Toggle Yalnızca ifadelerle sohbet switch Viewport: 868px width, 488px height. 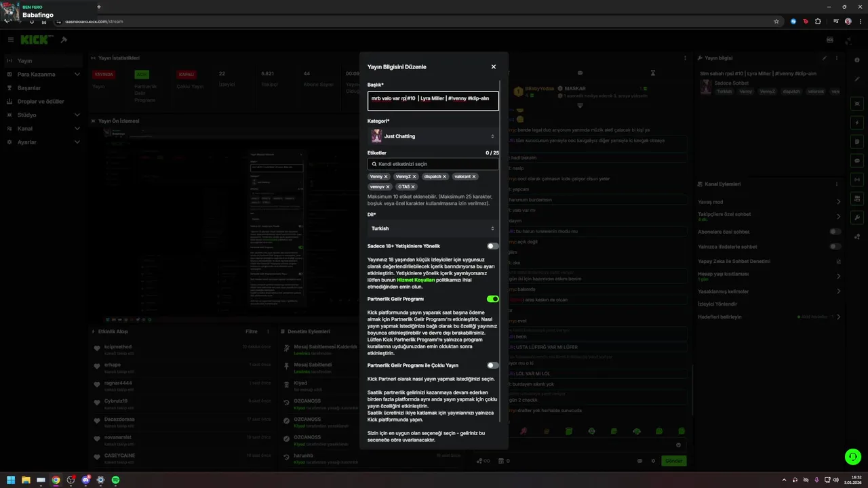point(835,247)
